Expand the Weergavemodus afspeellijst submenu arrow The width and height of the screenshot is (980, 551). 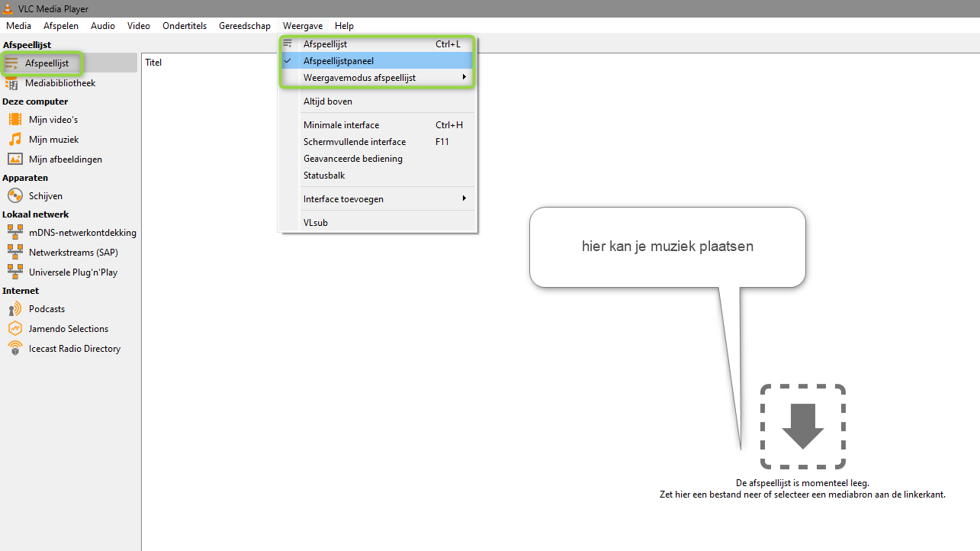464,77
